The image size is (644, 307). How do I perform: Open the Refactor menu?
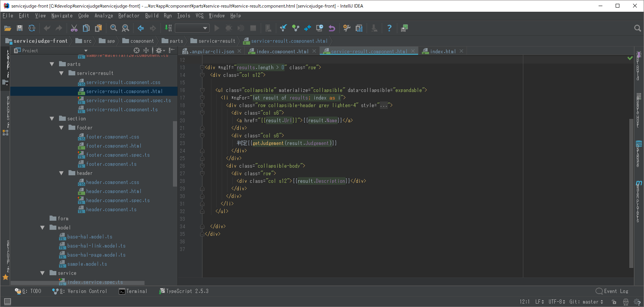(x=129, y=16)
